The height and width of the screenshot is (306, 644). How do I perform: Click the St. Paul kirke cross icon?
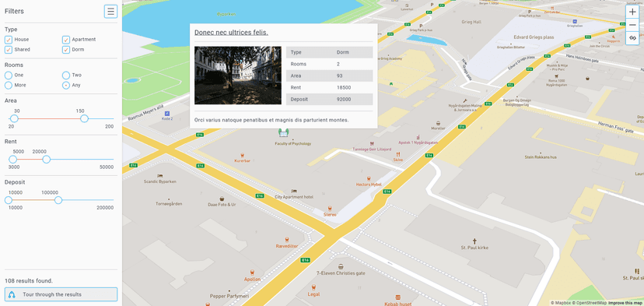[x=474, y=241]
